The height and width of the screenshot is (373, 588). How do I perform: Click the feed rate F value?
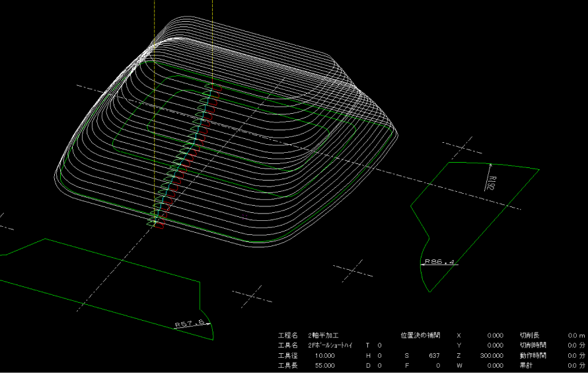(437, 365)
